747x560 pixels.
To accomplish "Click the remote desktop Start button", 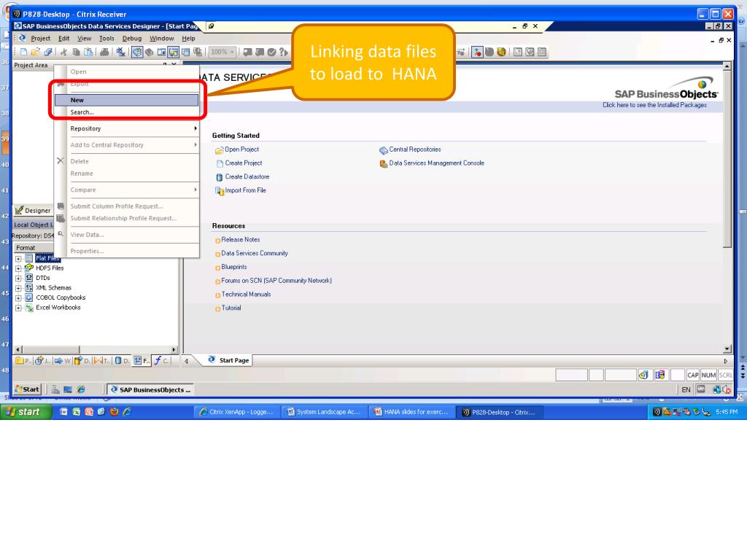I will (28, 389).
